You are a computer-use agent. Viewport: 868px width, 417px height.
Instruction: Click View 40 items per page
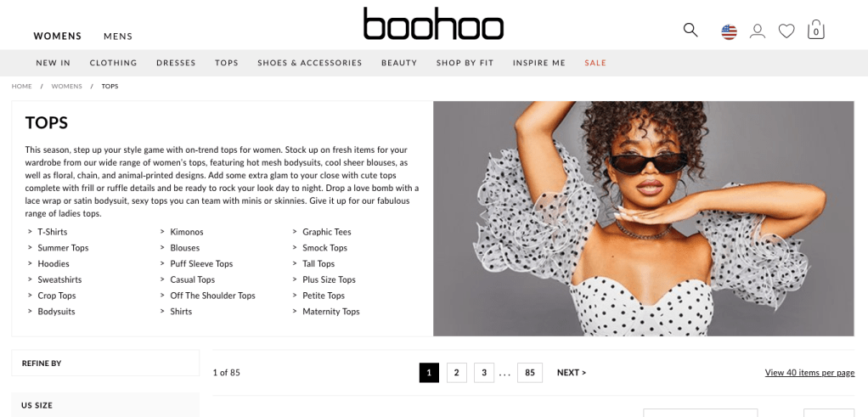tap(809, 373)
